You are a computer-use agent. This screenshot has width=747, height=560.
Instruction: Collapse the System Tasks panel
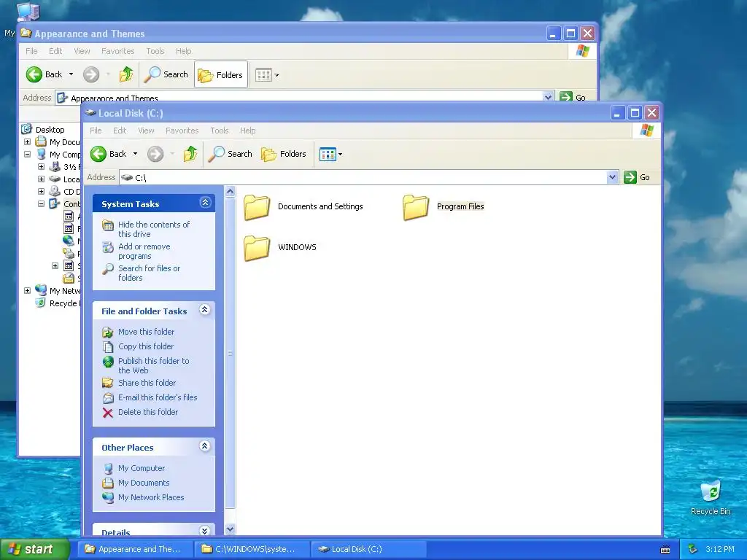pyautogui.click(x=205, y=203)
